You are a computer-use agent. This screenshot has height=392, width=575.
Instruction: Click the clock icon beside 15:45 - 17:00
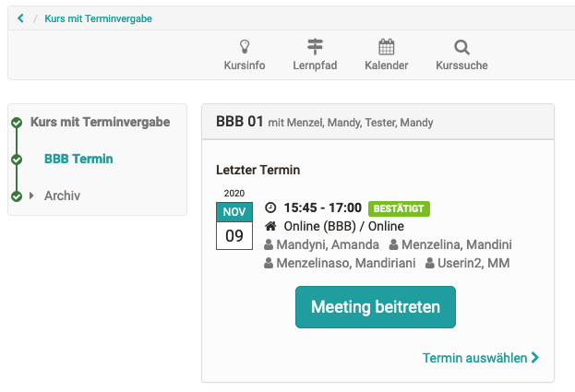(270, 208)
